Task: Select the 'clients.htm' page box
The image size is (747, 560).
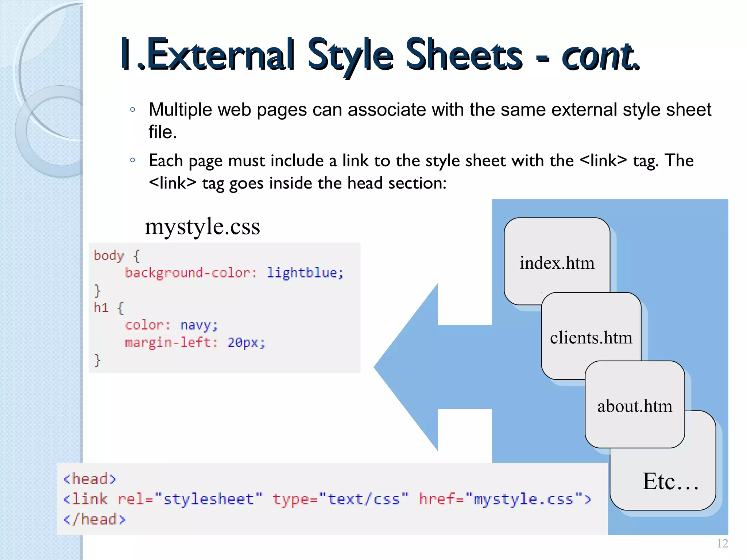Action: (591, 336)
